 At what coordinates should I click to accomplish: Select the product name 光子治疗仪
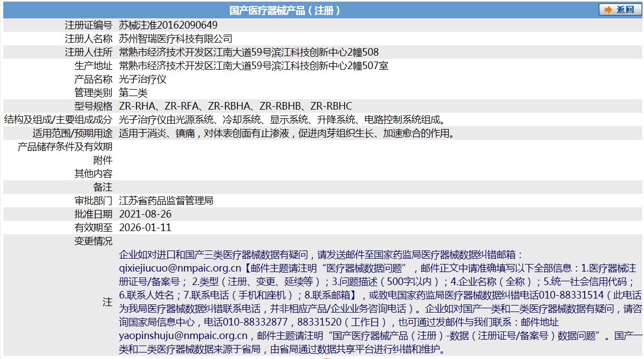pos(142,79)
